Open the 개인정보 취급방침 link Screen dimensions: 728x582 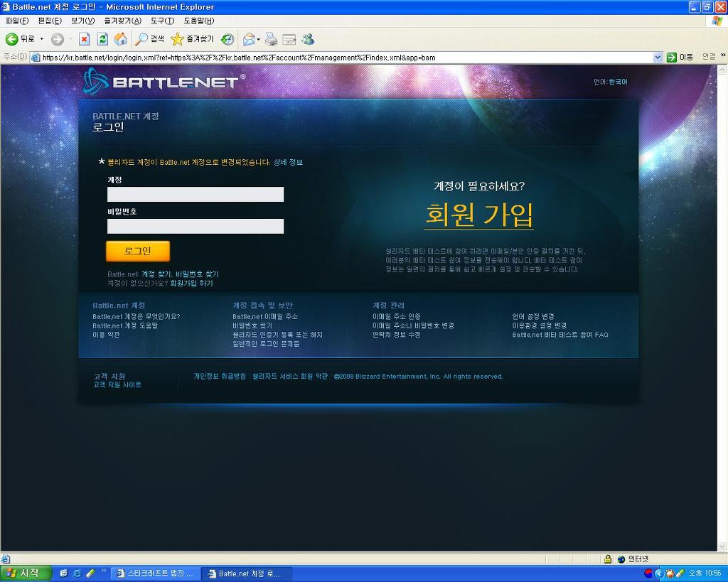point(220,377)
